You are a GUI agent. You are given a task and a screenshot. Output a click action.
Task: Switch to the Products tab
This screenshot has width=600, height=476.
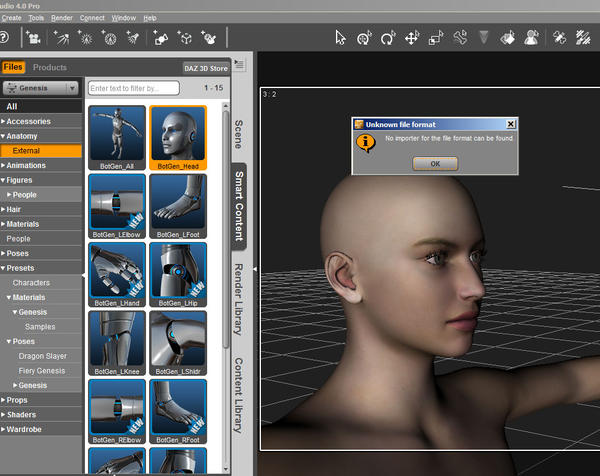pos(50,68)
